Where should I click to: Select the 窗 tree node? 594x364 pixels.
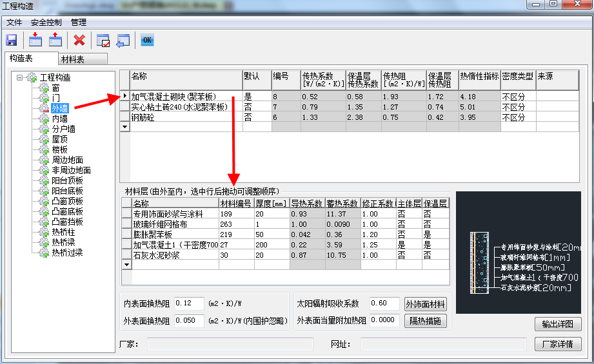(55, 88)
